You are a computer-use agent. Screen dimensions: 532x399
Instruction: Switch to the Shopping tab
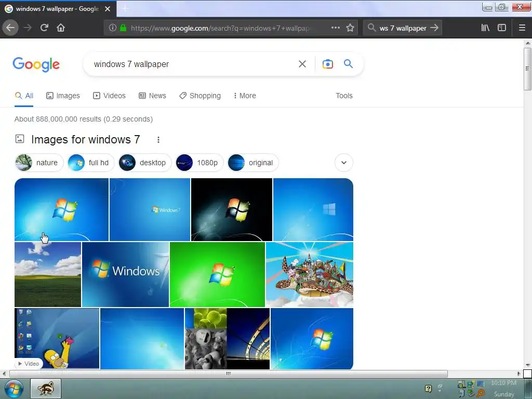[x=200, y=96]
